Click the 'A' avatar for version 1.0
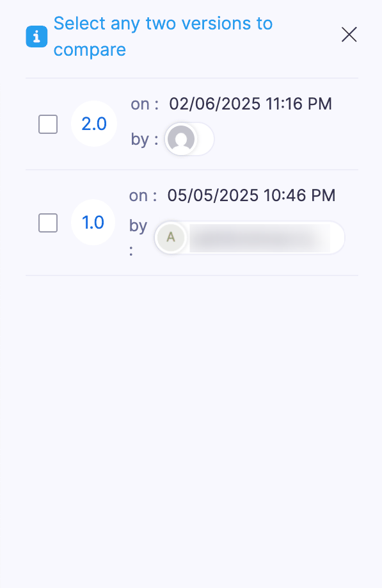 click(x=171, y=238)
